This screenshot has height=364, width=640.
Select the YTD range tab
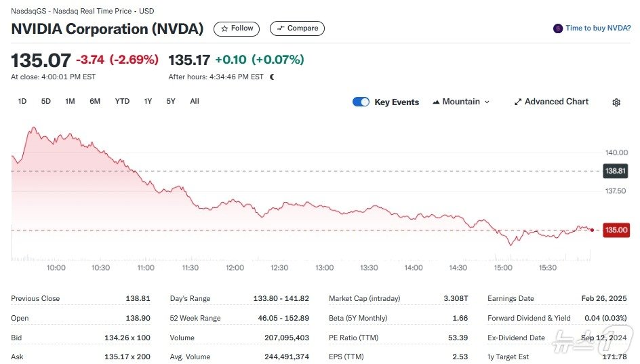[122, 101]
